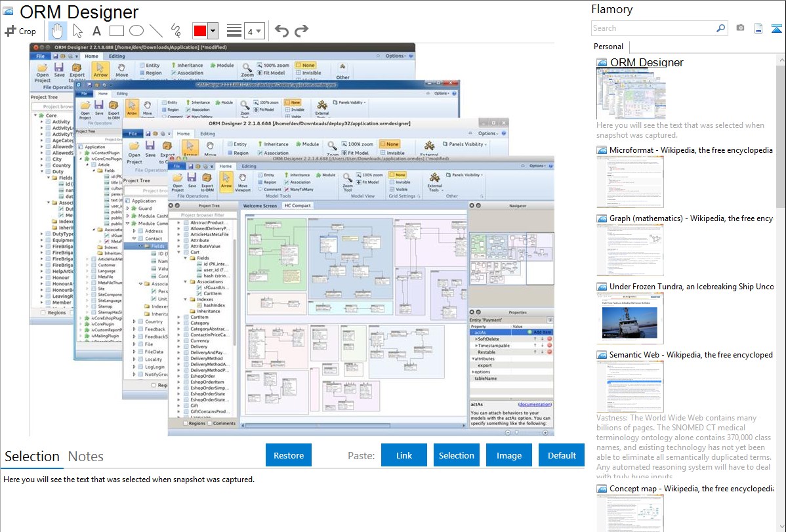Viewport: 786px width, 532px height.
Task: Select the text annotation tool
Action: 96,31
